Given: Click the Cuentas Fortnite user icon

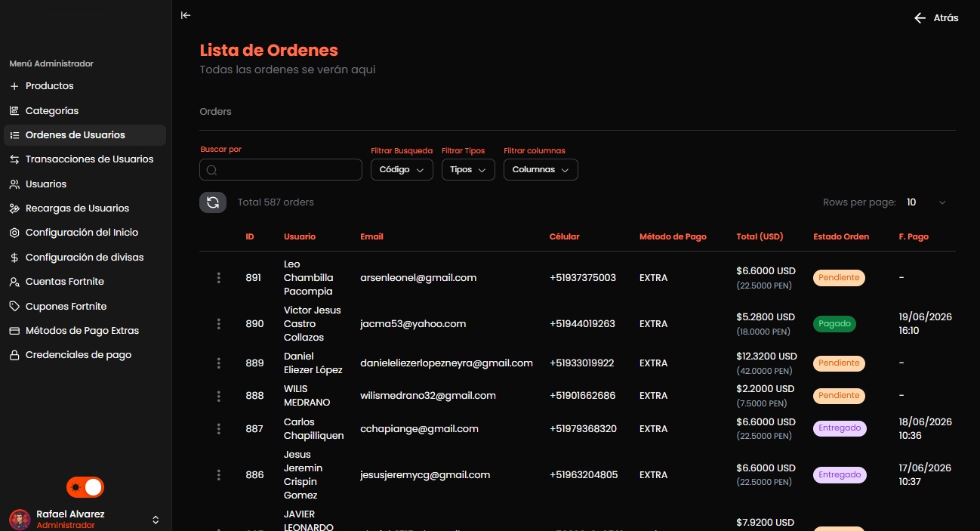Looking at the screenshot, I should point(14,282).
